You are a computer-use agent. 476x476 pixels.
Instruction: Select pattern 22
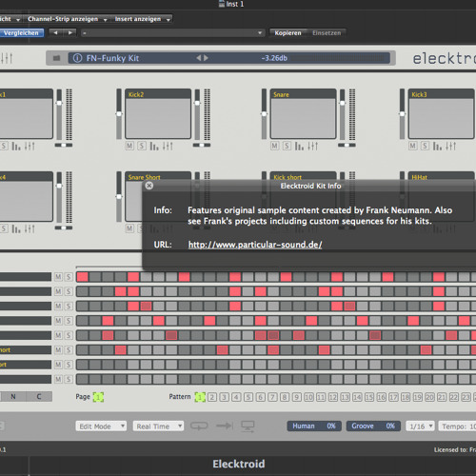[454, 397]
